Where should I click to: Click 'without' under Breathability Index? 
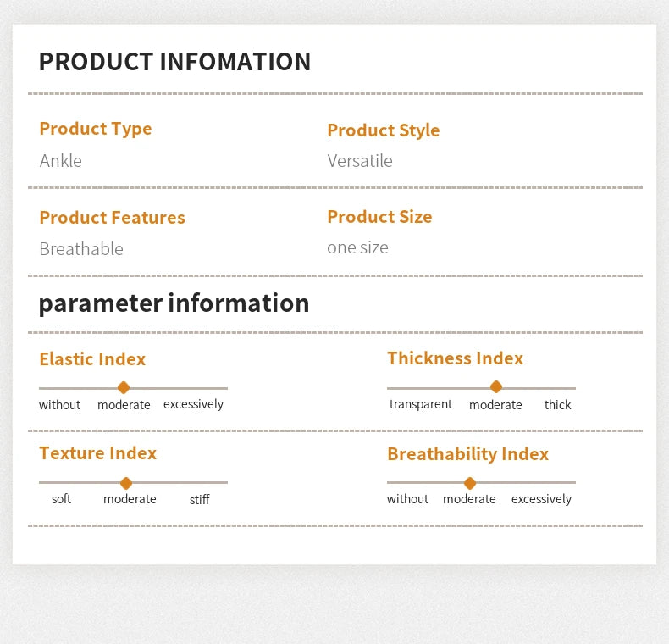(x=407, y=499)
